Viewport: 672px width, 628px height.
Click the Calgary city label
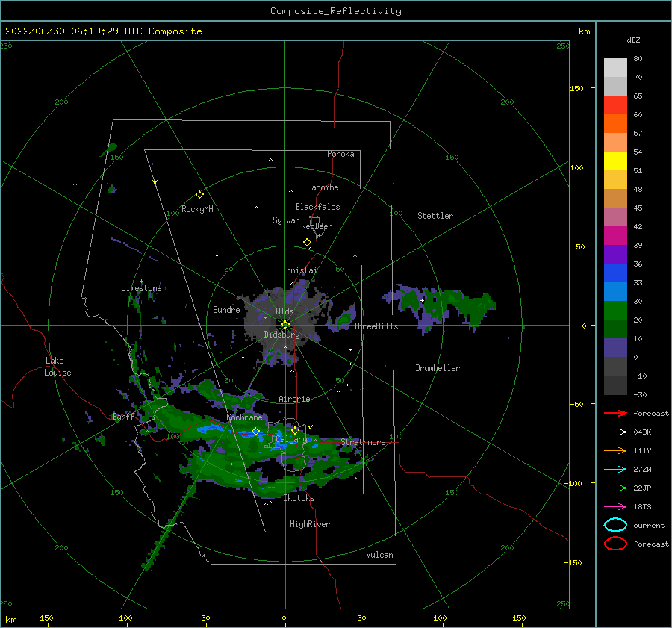(291, 439)
